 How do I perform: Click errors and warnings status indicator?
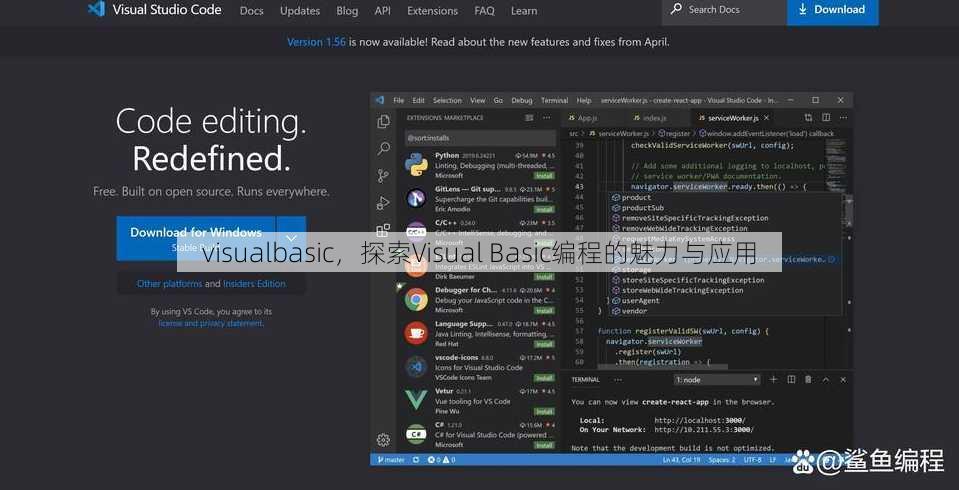pos(442,459)
